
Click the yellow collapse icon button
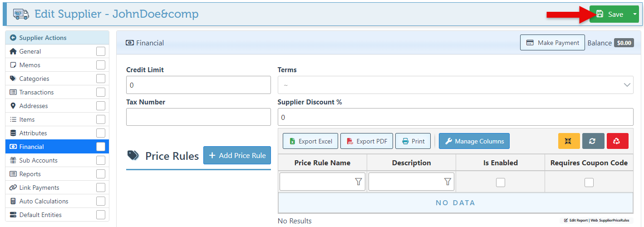point(569,141)
